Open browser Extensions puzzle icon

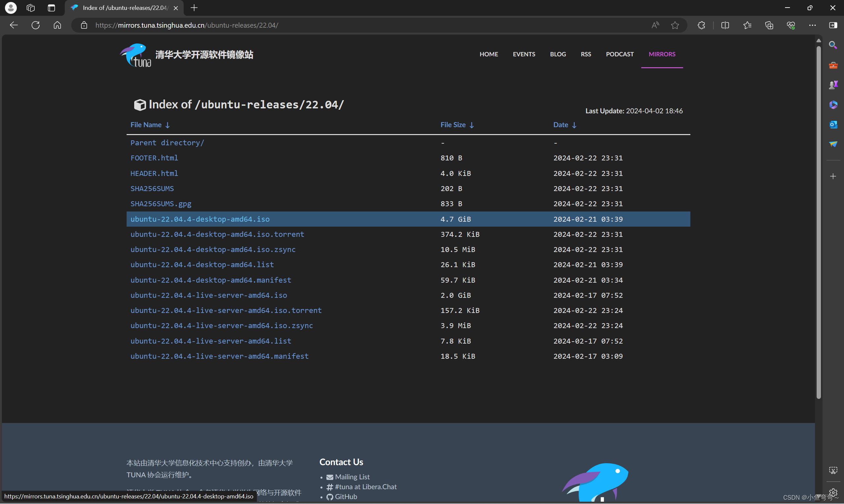pos(701,25)
